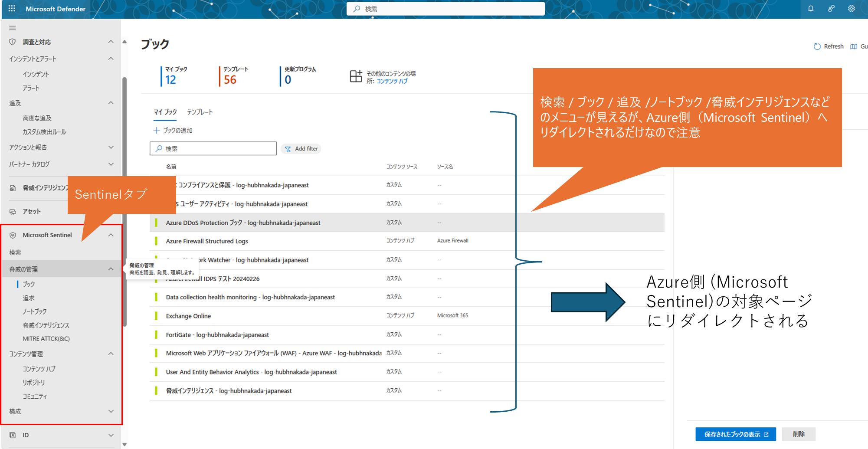Focus the top global 検索 field

[445, 9]
